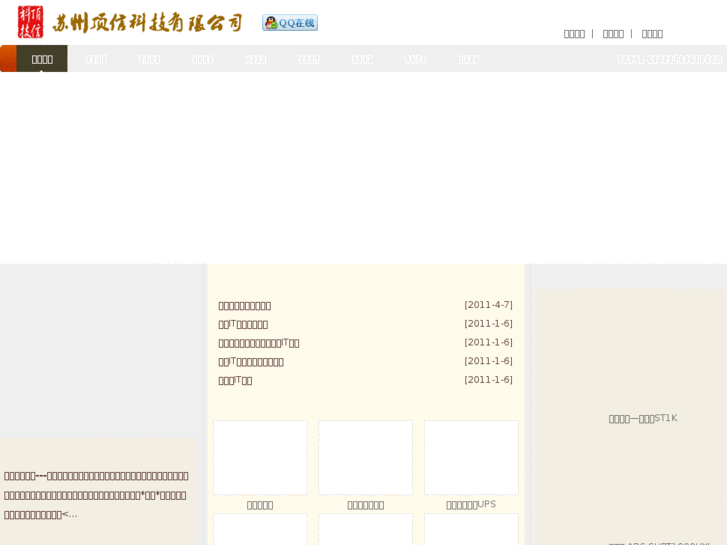This screenshot has width=727, height=545.
Task: Open the news headline dated [2011-4-7]
Action: point(245,306)
